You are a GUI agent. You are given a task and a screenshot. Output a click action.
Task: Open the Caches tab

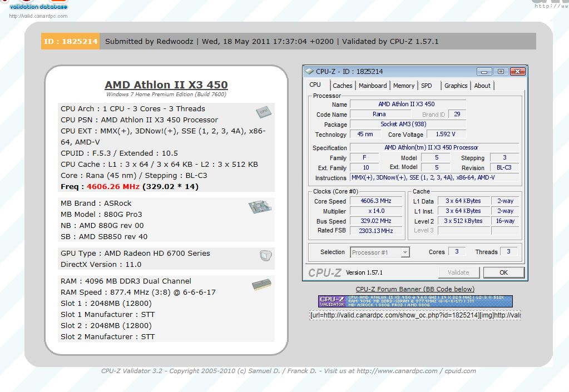[342, 86]
